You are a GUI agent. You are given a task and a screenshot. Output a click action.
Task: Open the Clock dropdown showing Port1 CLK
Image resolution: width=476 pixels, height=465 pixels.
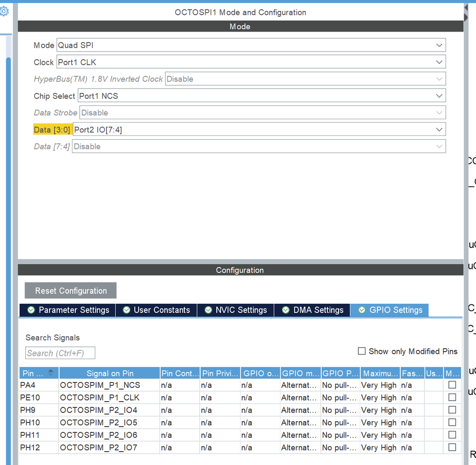click(251, 62)
